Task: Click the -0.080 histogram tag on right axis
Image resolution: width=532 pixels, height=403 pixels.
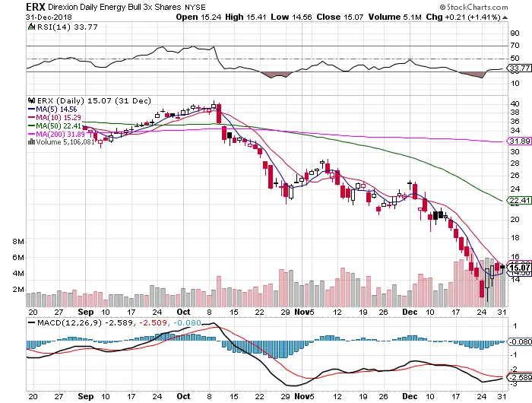Action: [x=520, y=341]
